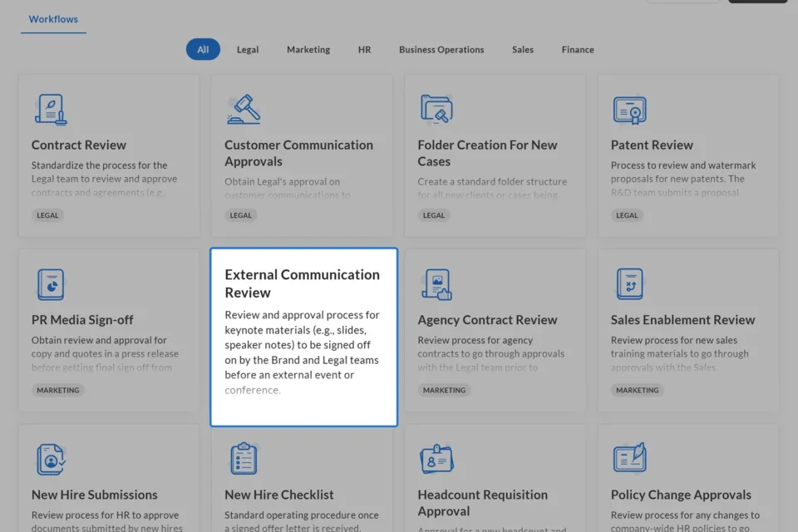Select the All filter pill

203,50
